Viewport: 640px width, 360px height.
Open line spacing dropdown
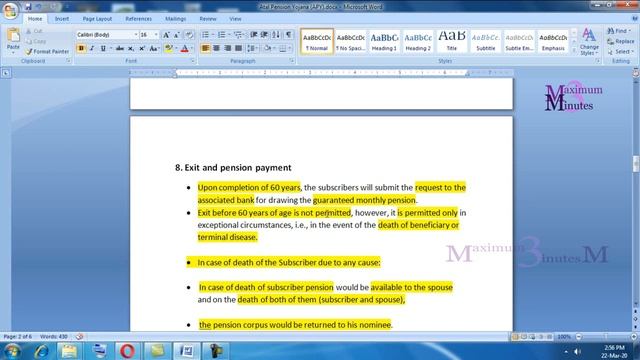(253, 48)
